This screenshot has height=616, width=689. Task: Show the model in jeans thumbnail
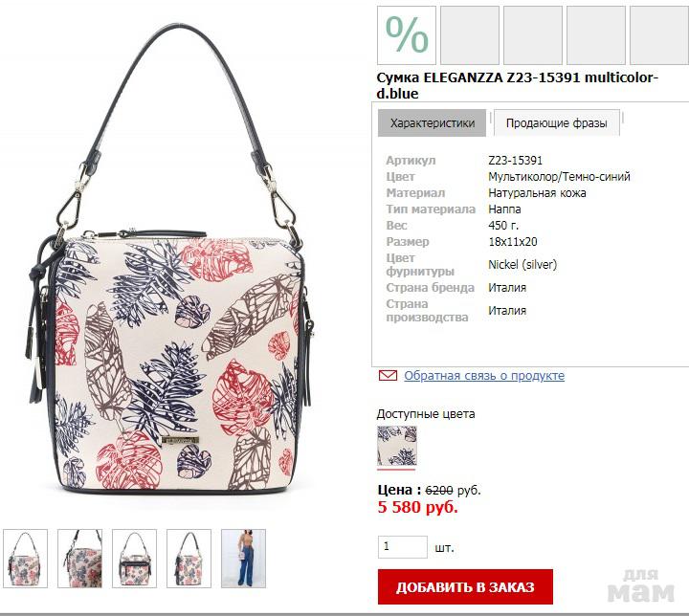(x=243, y=559)
